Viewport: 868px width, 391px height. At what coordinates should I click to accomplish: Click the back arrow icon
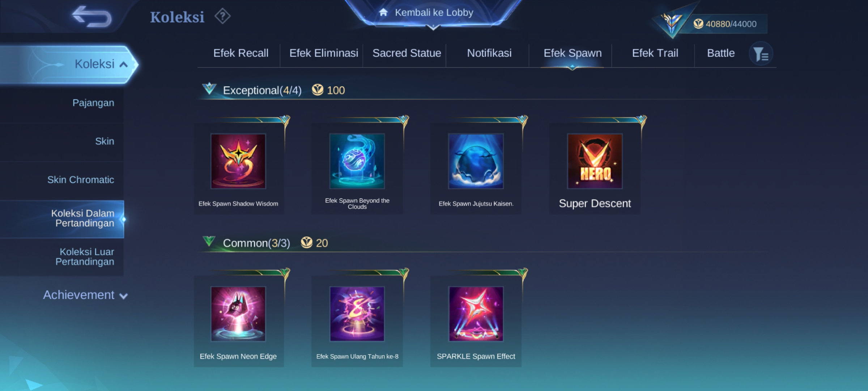(x=92, y=17)
